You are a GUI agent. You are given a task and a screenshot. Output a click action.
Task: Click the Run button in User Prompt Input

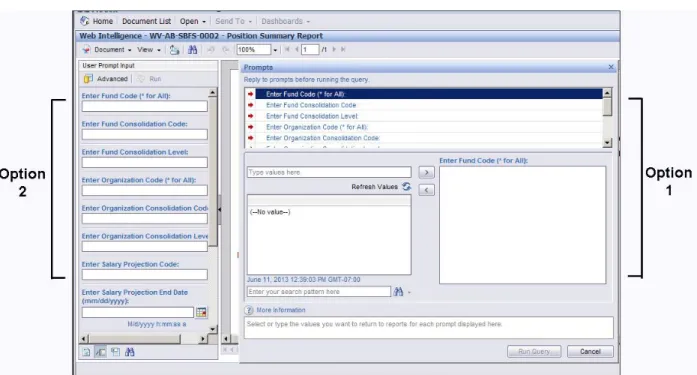point(149,79)
